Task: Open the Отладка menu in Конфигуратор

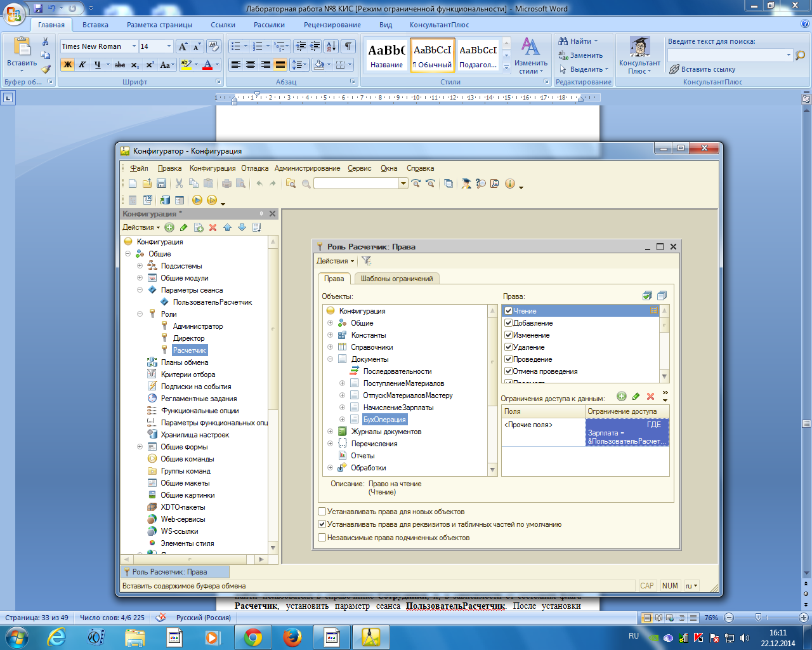Action: pyautogui.click(x=255, y=168)
